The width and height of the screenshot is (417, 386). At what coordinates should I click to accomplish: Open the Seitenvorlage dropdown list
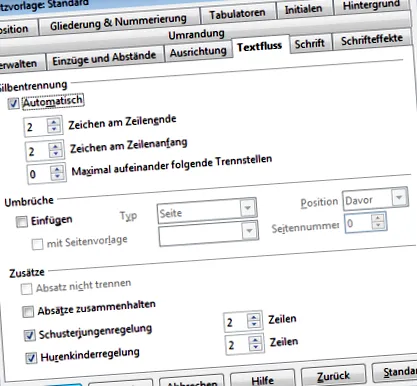point(249,231)
